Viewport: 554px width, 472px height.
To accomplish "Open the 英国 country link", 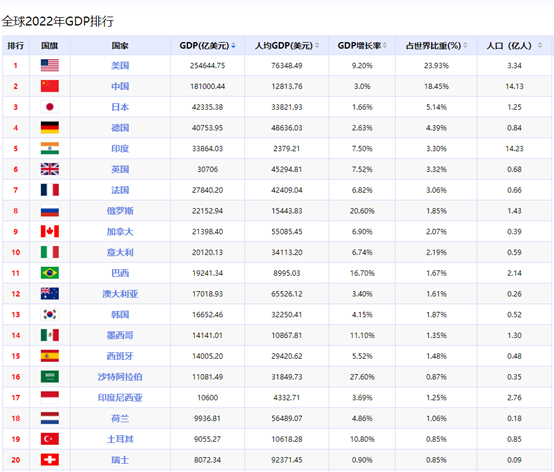I will (x=120, y=169).
